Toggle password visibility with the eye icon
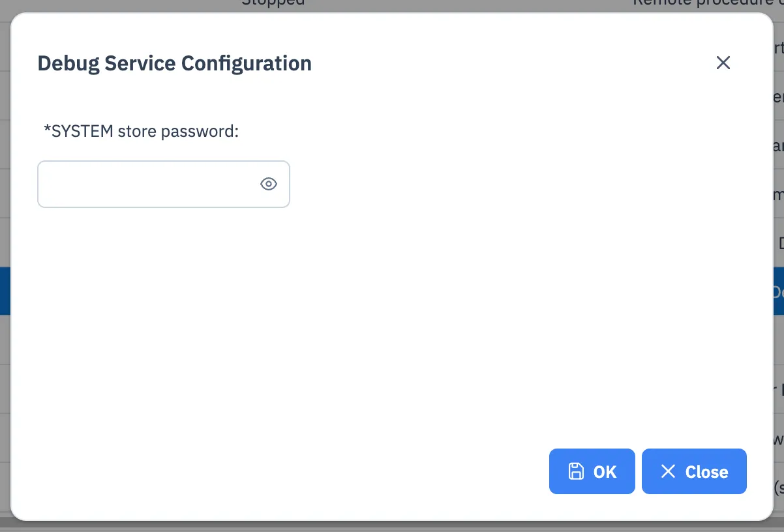 [x=269, y=185]
